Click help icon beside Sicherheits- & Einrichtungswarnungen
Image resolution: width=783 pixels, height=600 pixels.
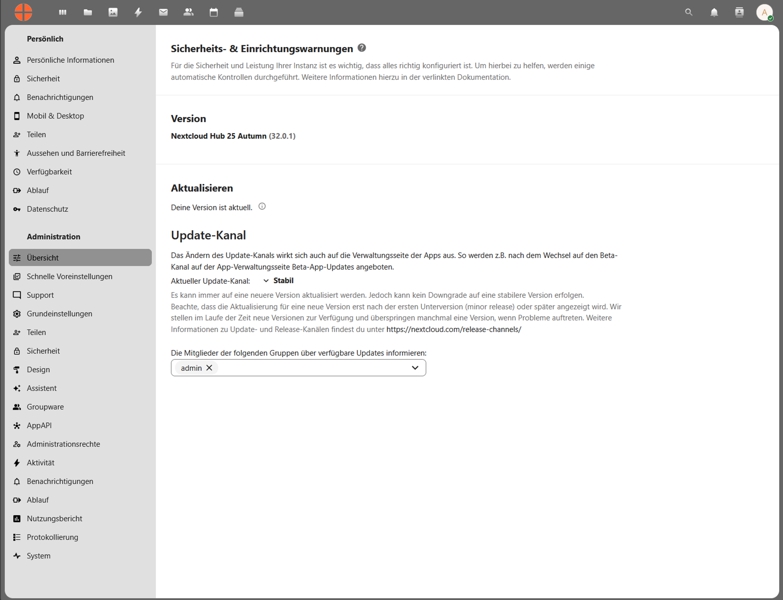click(362, 48)
